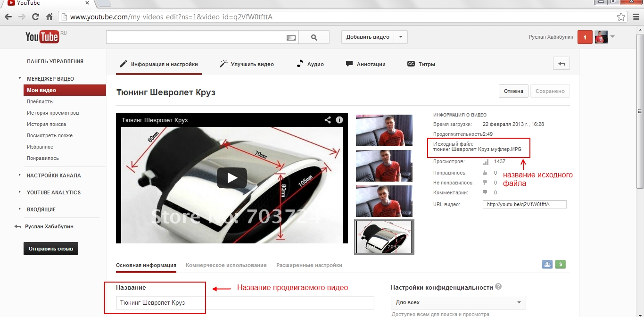
Task: Open Информация и настройки tab
Action: click(159, 64)
